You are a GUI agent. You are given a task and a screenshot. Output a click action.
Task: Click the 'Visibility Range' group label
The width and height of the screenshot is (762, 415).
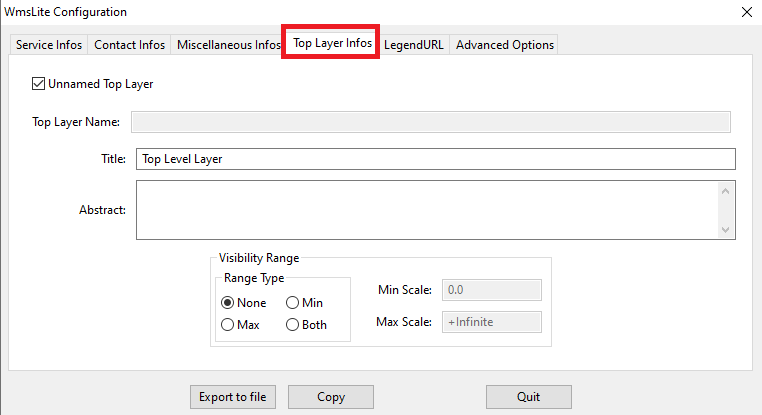pos(259,258)
